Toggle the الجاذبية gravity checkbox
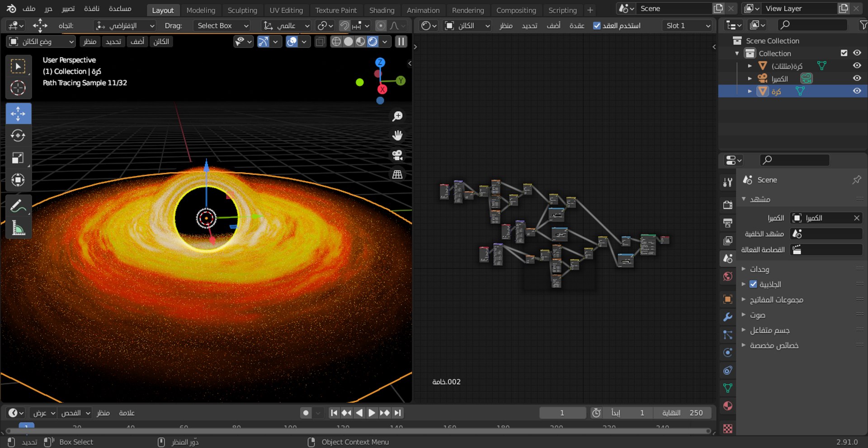This screenshot has width=868, height=448. (x=753, y=284)
